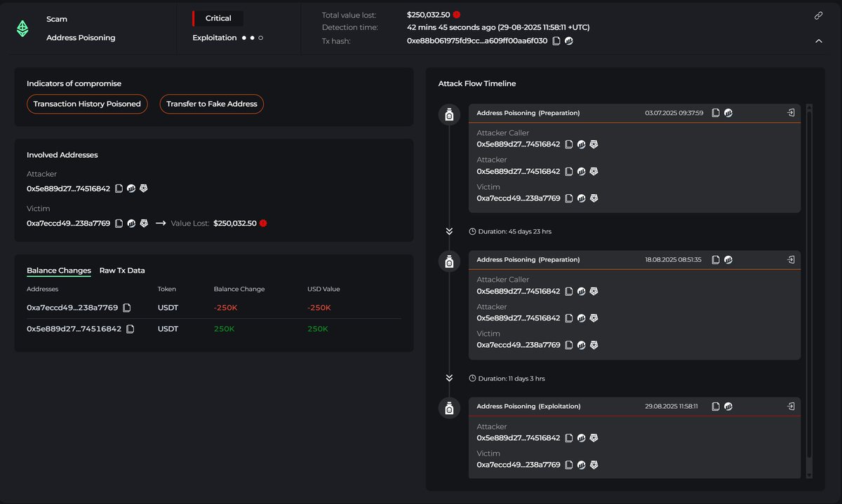This screenshot has height=504, width=842.
Task: Copy the 29.08.2025 Exploitation step's transaction
Action: 716,407
